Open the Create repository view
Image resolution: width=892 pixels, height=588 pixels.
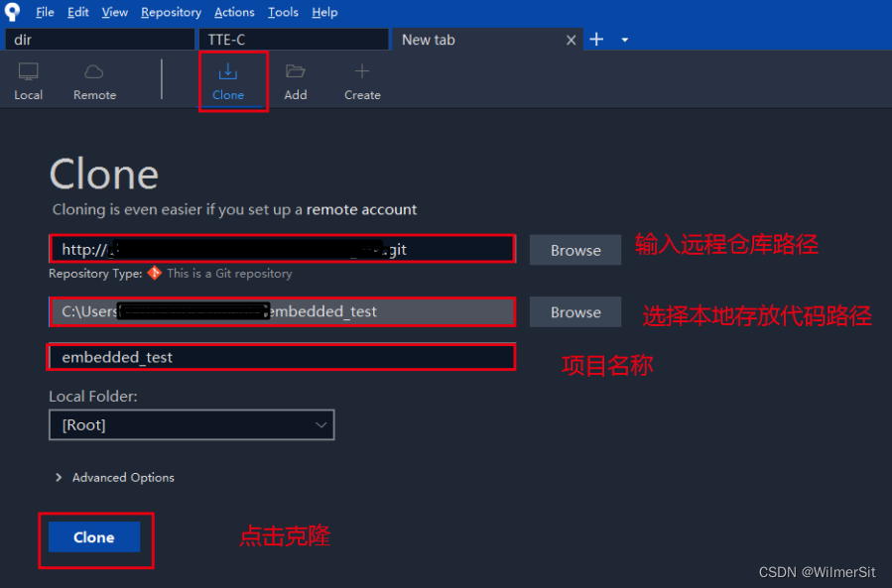(x=362, y=81)
